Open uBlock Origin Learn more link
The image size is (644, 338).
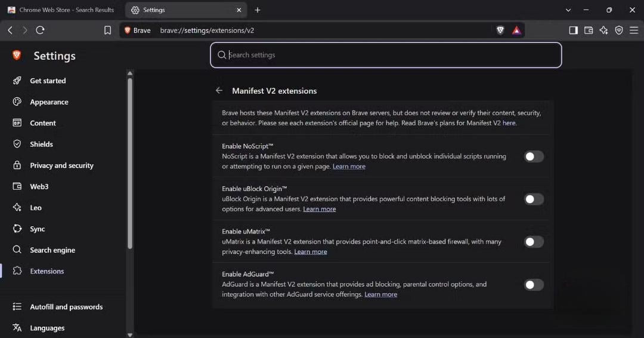pyautogui.click(x=319, y=209)
